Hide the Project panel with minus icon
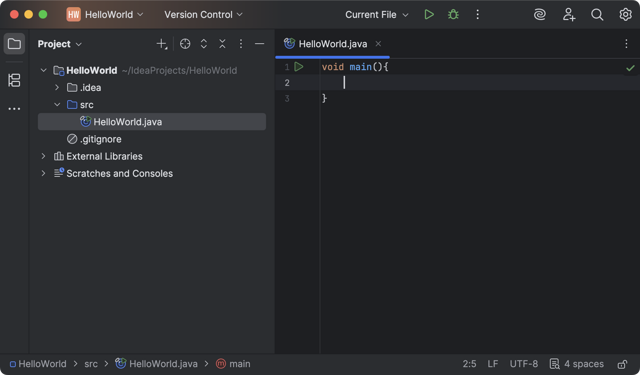This screenshot has width=640, height=375. (259, 44)
